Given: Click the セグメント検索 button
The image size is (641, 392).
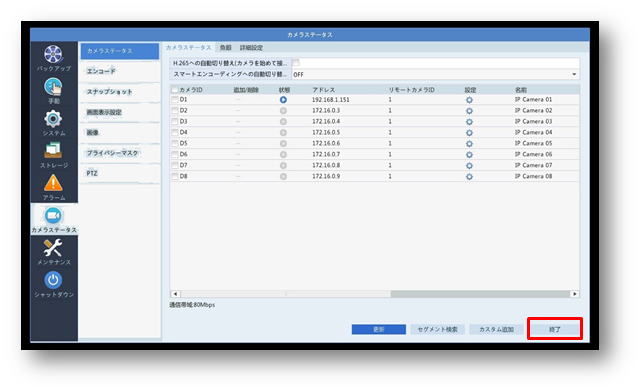Looking at the screenshot, I should (437, 329).
